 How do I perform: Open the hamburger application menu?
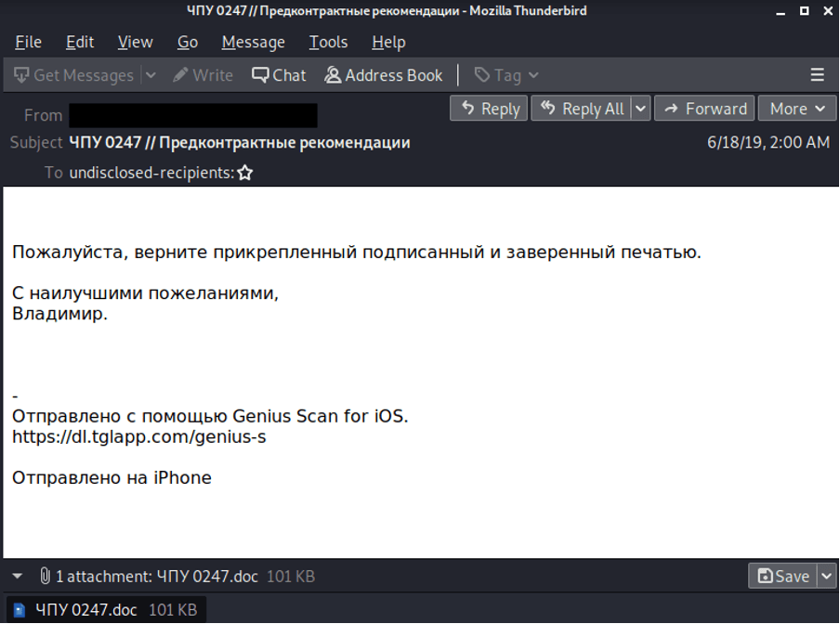[816, 74]
